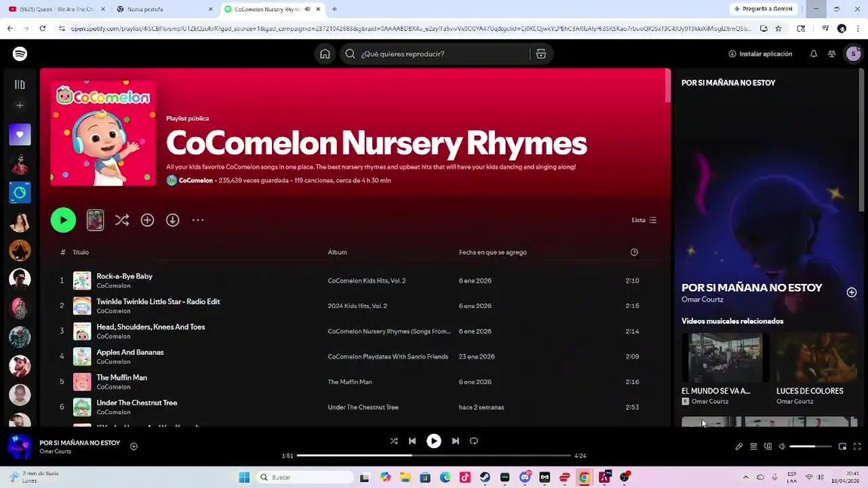Select the track Rock-a-Bye Baby
The height and width of the screenshot is (488, 868).
[124, 276]
